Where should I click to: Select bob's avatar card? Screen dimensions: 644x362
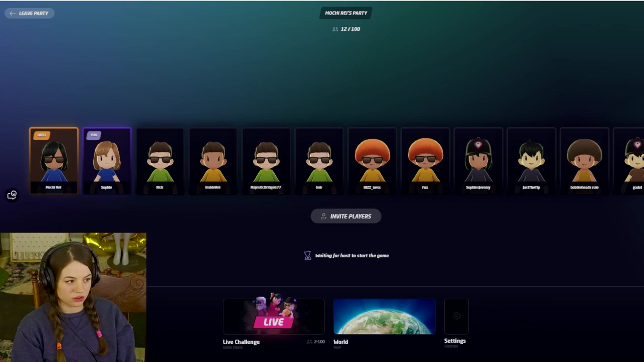point(319,161)
